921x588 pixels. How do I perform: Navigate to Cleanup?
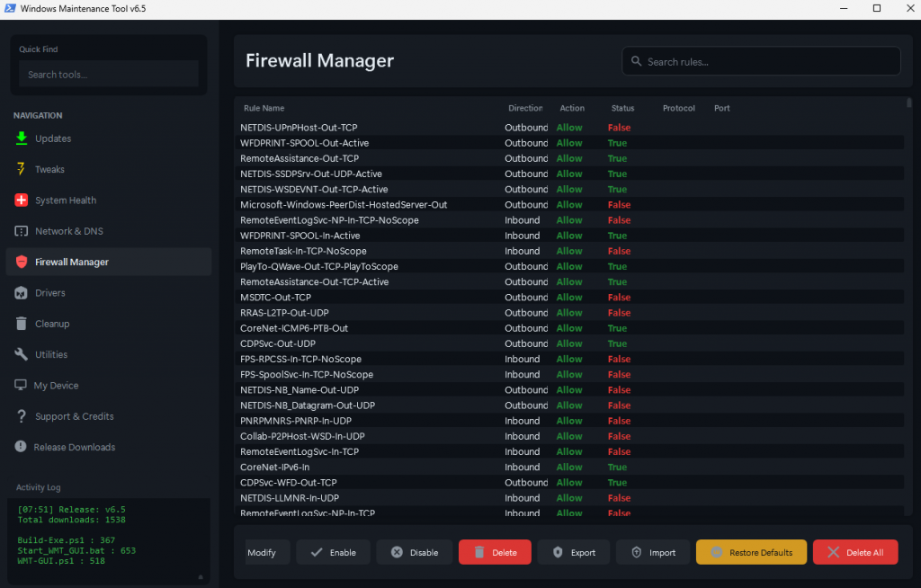[x=109, y=323]
